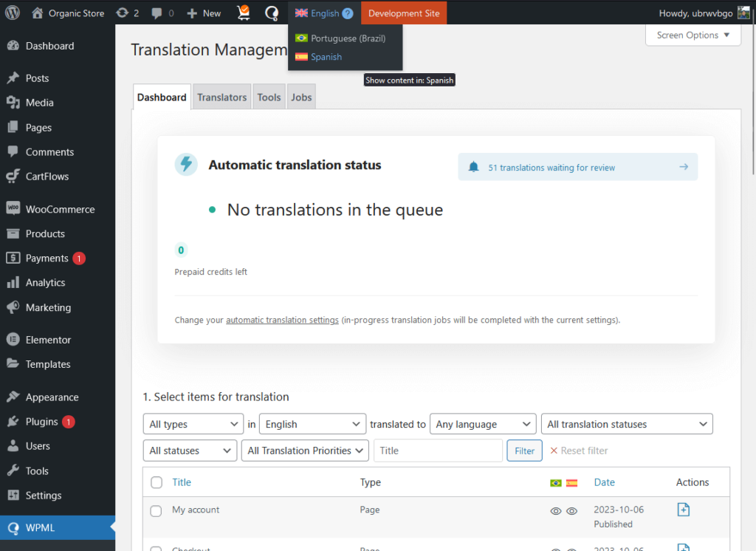
Task: Click add translation icon for My account
Action: (x=683, y=510)
